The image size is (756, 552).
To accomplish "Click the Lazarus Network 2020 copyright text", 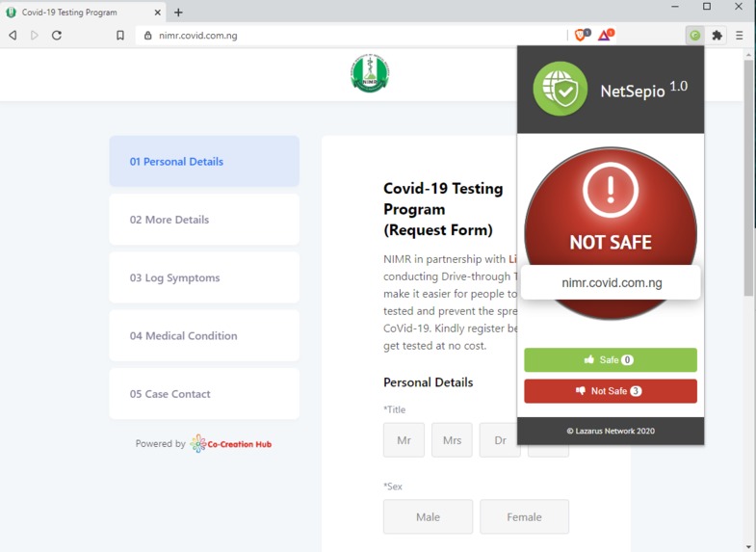I will pos(611,431).
